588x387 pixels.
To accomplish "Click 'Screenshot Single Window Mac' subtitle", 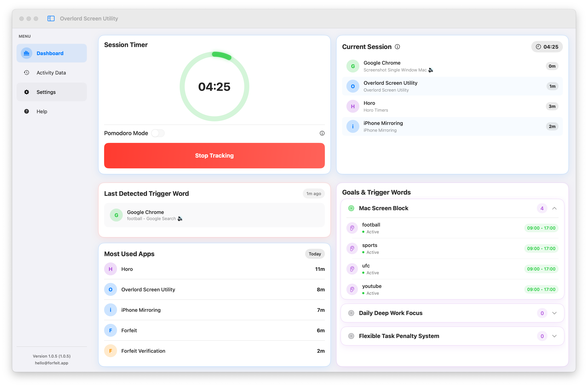I will pyautogui.click(x=395, y=70).
